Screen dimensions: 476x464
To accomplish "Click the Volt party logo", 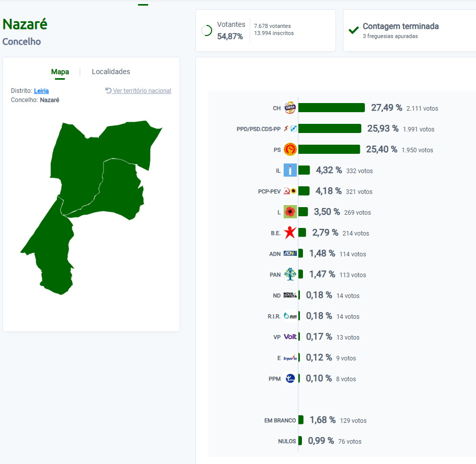I will coord(290,337).
